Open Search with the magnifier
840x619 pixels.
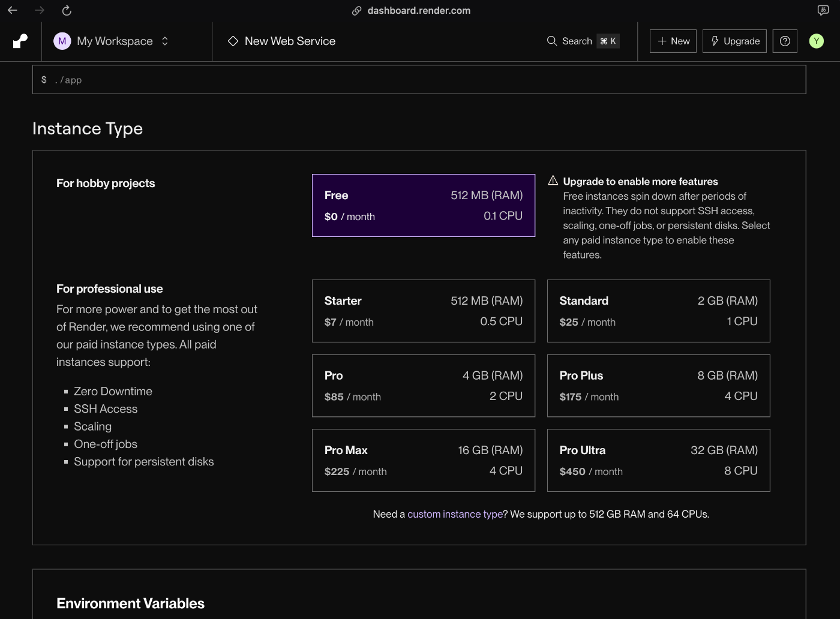click(x=552, y=41)
